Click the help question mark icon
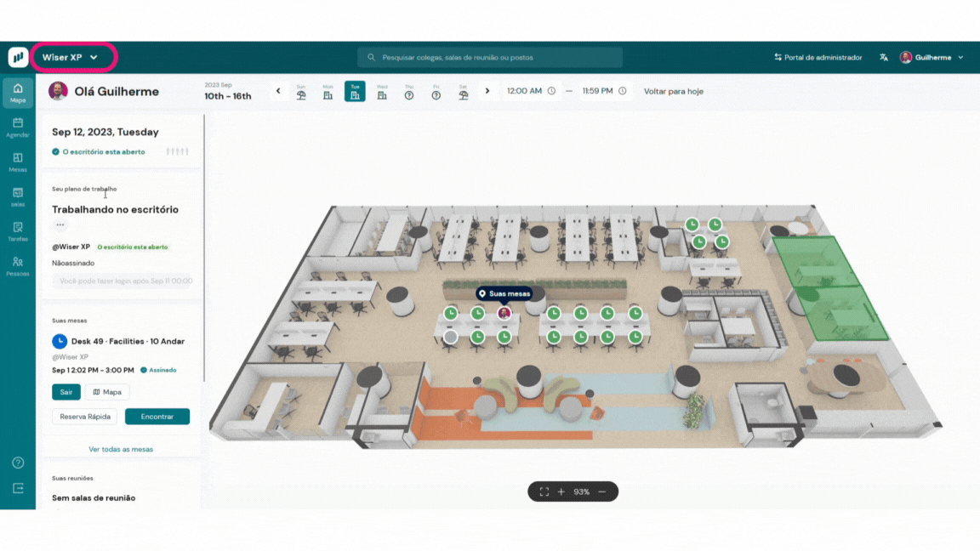 coord(18,463)
